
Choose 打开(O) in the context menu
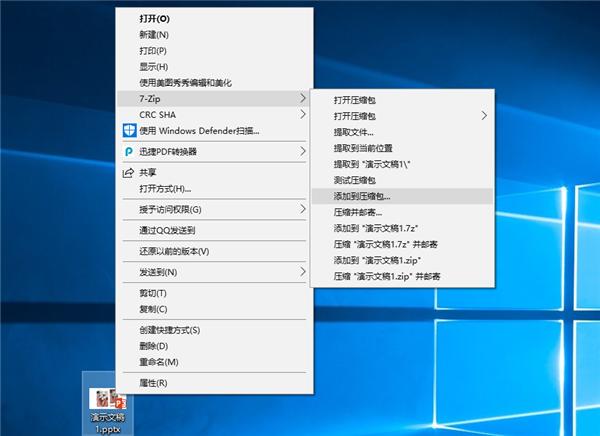(214, 18)
